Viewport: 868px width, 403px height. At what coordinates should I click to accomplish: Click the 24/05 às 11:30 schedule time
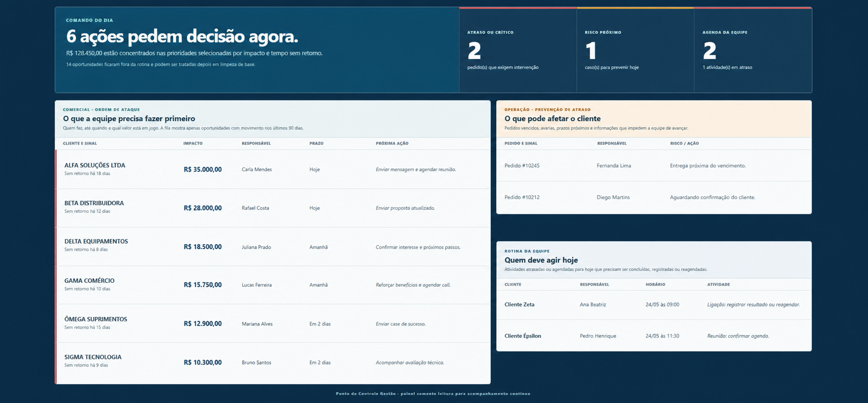point(662,336)
